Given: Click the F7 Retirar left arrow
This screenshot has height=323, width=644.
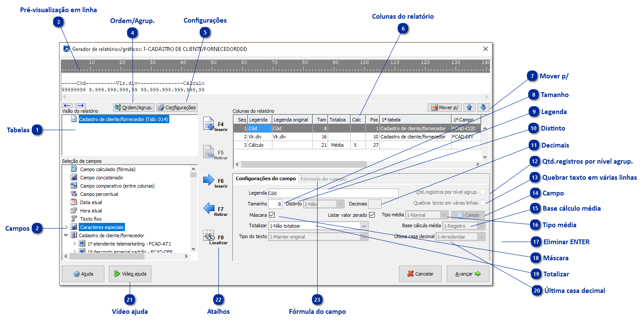Looking at the screenshot, I should (209, 209).
